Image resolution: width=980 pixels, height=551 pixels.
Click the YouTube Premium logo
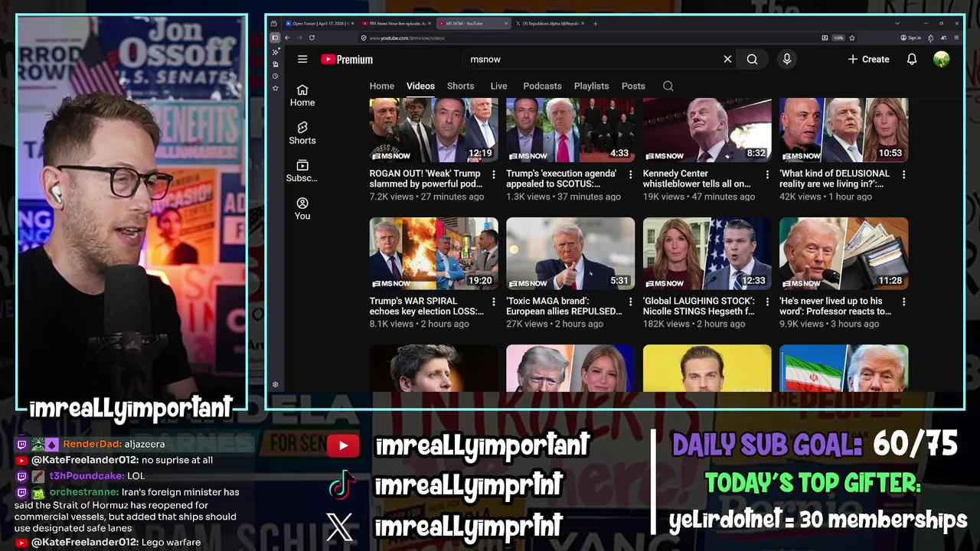[347, 59]
